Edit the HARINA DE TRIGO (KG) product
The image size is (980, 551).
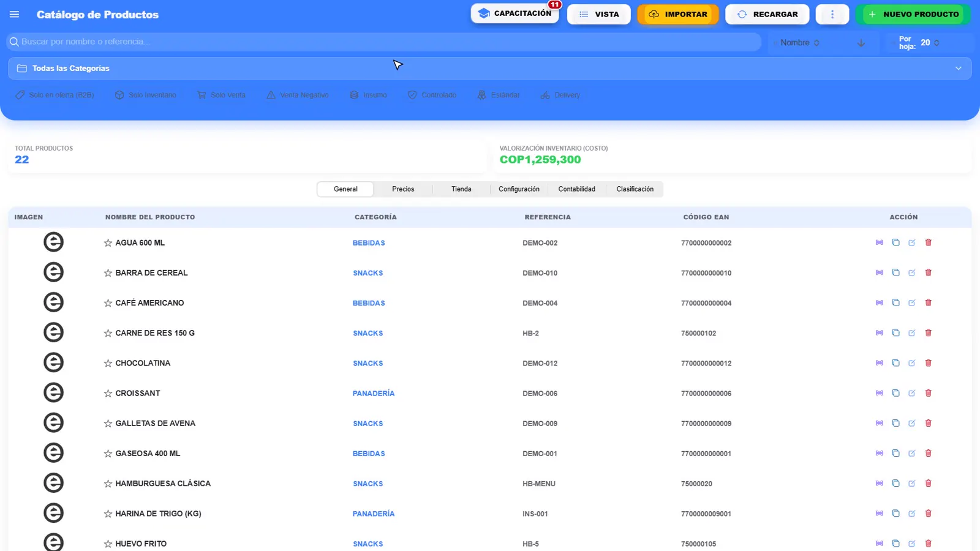pyautogui.click(x=911, y=514)
